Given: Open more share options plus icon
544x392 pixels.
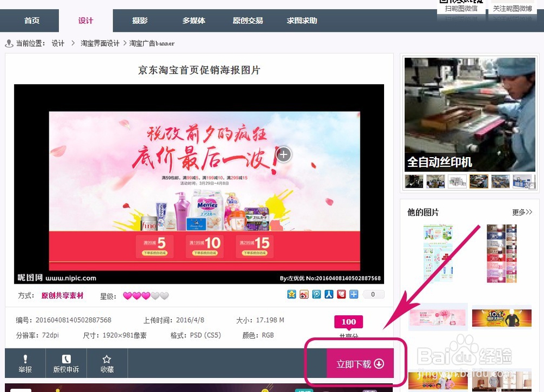Looking at the screenshot, I should click(x=354, y=294).
